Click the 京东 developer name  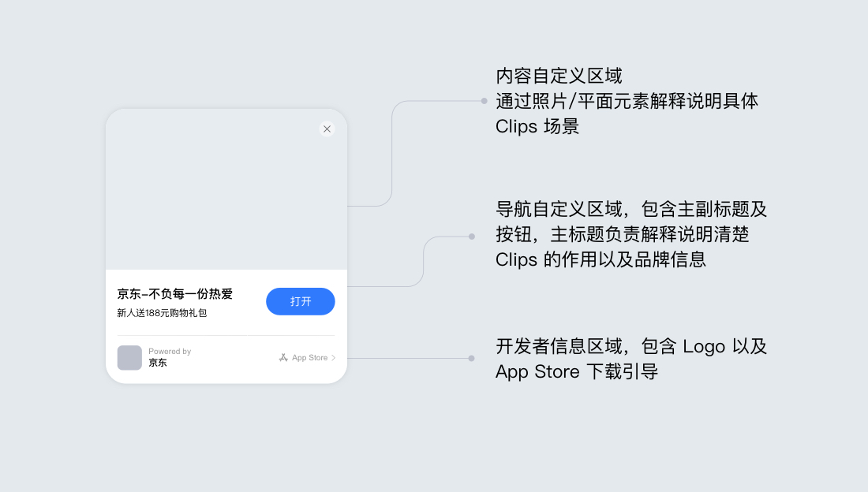click(158, 363)
